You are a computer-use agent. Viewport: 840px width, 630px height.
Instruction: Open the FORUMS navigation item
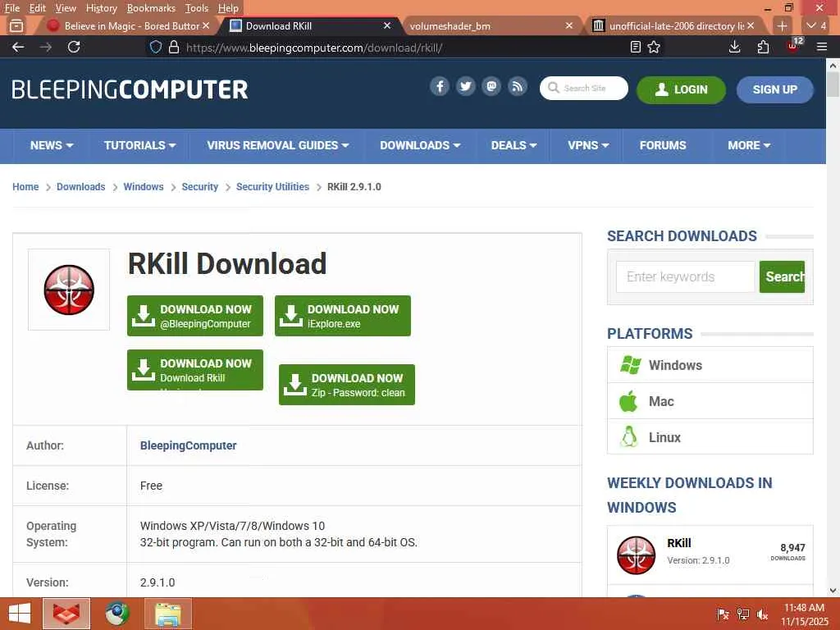coord(663,145)
